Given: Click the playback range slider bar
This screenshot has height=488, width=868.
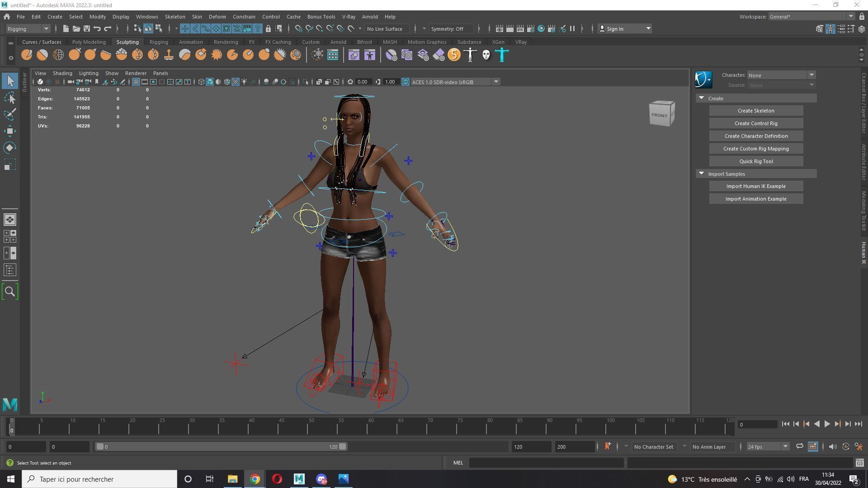Looking at the screenshot, I should (x=222, y=446).
